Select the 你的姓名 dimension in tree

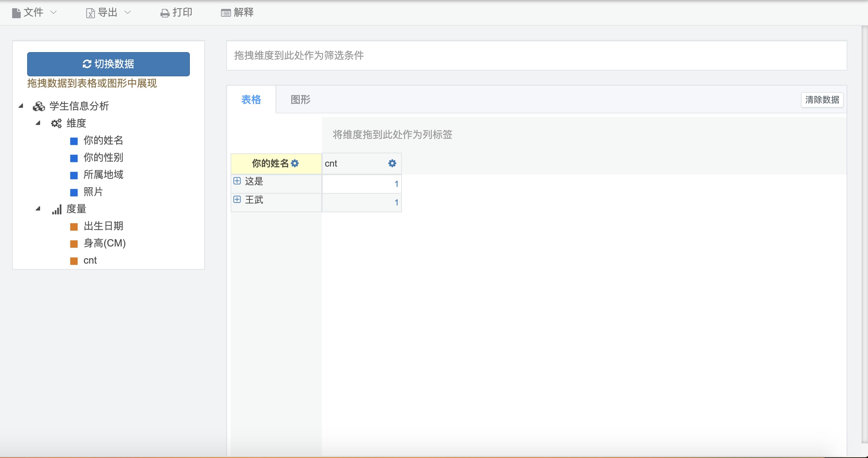(103, 140)
